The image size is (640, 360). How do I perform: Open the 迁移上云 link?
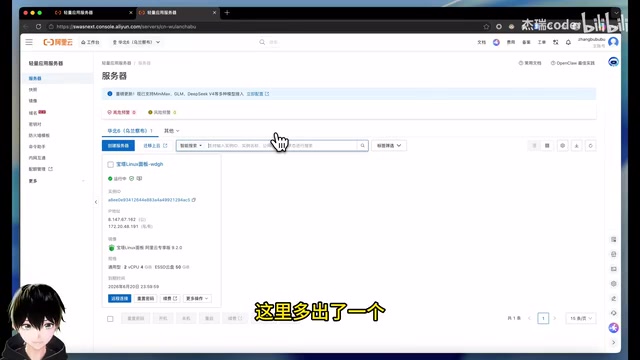point(155,146)
